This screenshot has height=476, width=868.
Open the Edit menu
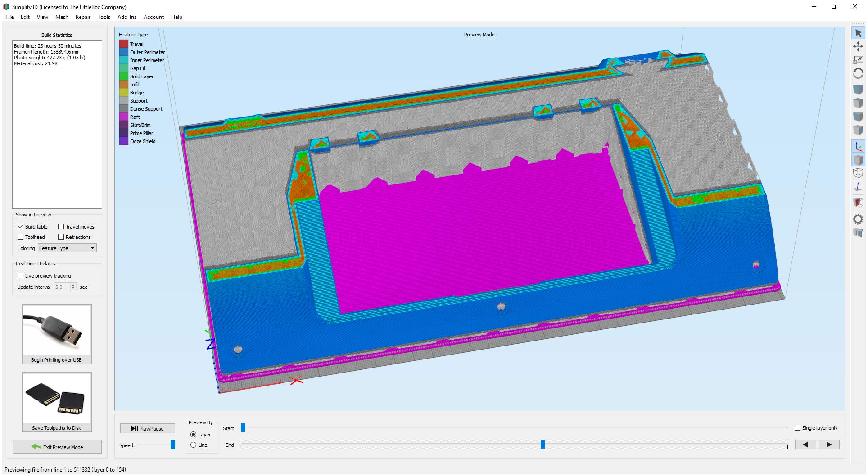(x=25, y=17)
